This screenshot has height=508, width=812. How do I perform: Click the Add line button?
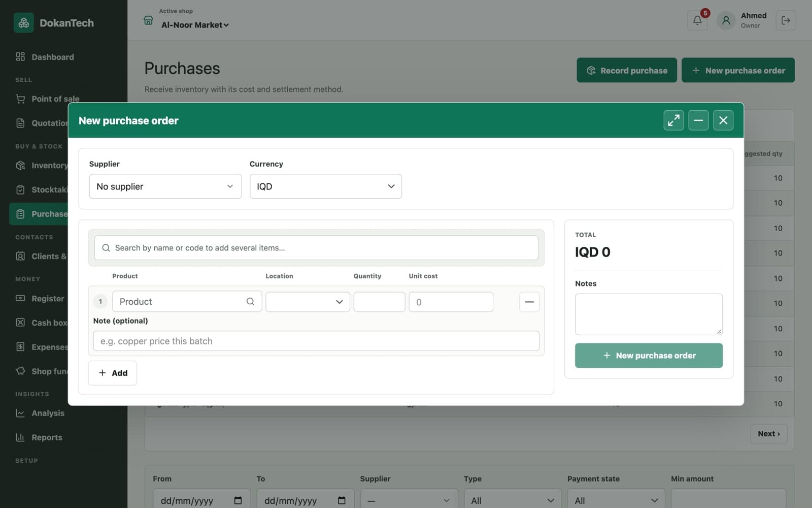pos(113,373)
